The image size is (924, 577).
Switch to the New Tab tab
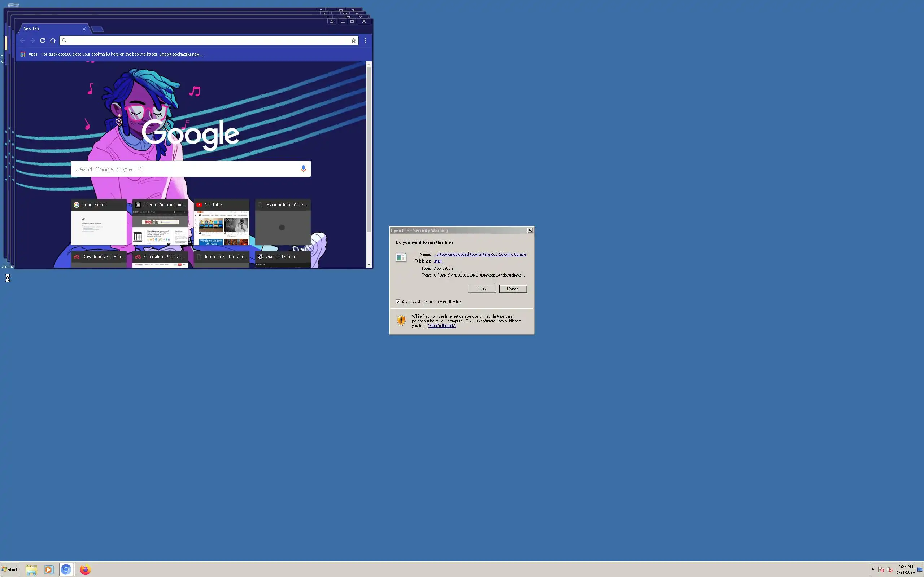click(50, 28)
